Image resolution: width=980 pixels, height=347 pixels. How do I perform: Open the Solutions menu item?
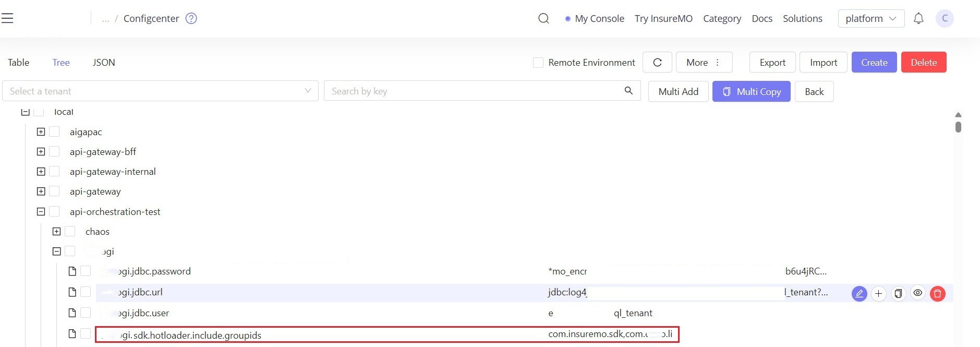(802, 18)
